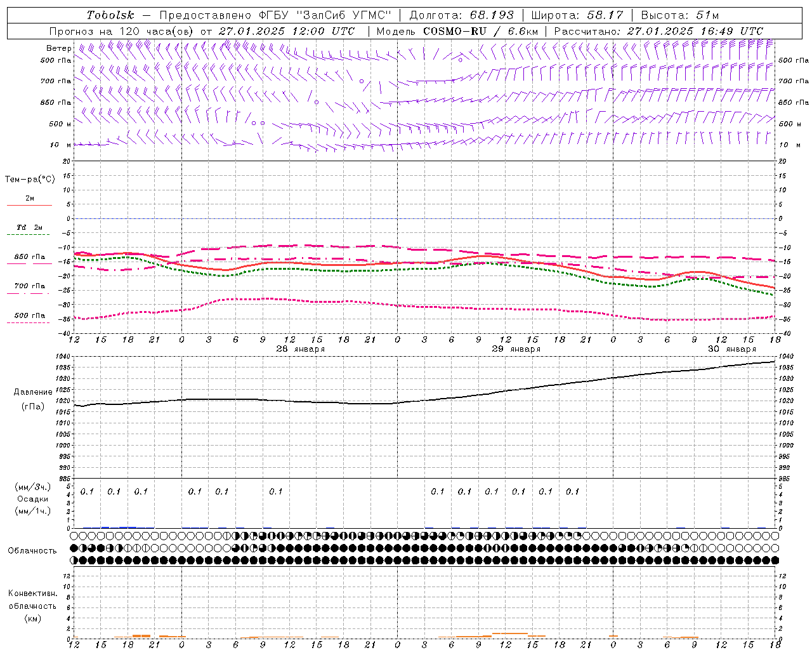Viewport: 812px width, 650px height.
Task: Click the "(гПа)" unit under Давление
Action: click(33, 406)
